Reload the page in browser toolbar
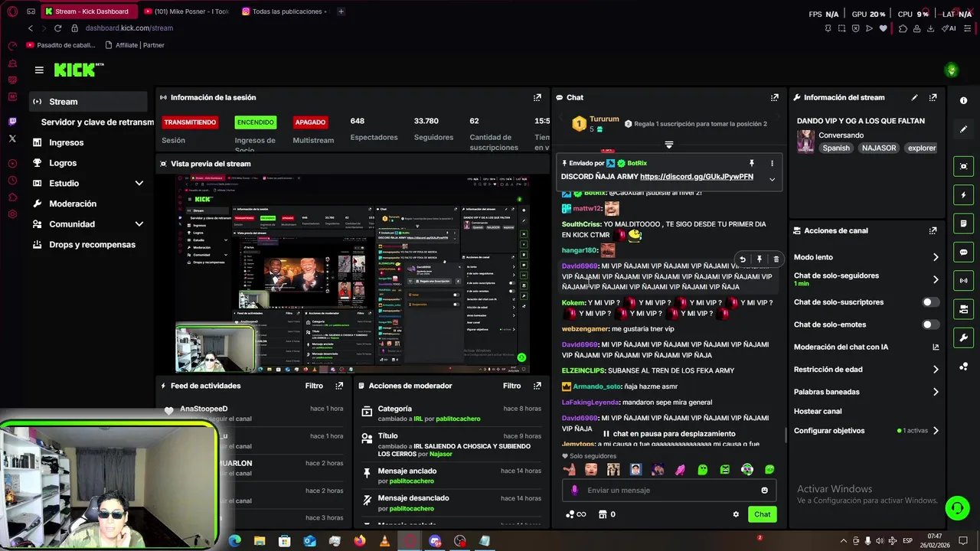 (x=57, y=28)
